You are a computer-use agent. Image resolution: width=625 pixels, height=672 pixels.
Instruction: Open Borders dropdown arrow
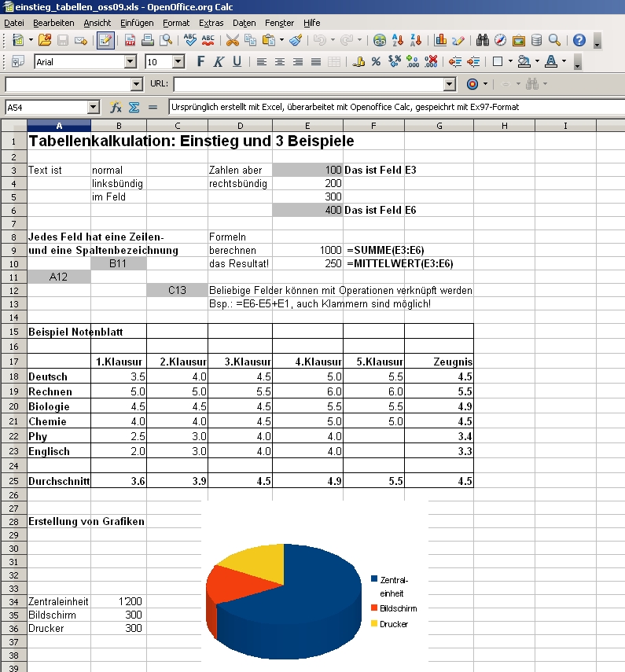(x=510, y=61)
